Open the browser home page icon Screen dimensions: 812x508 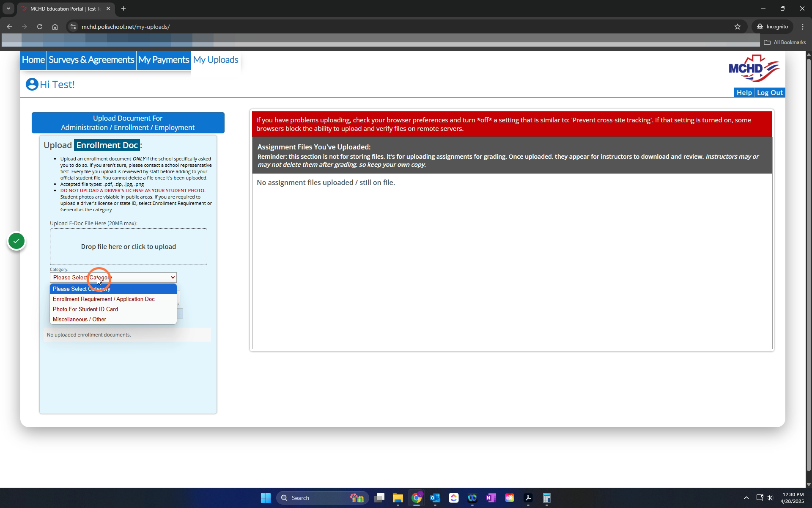click(x=55, y=27)
